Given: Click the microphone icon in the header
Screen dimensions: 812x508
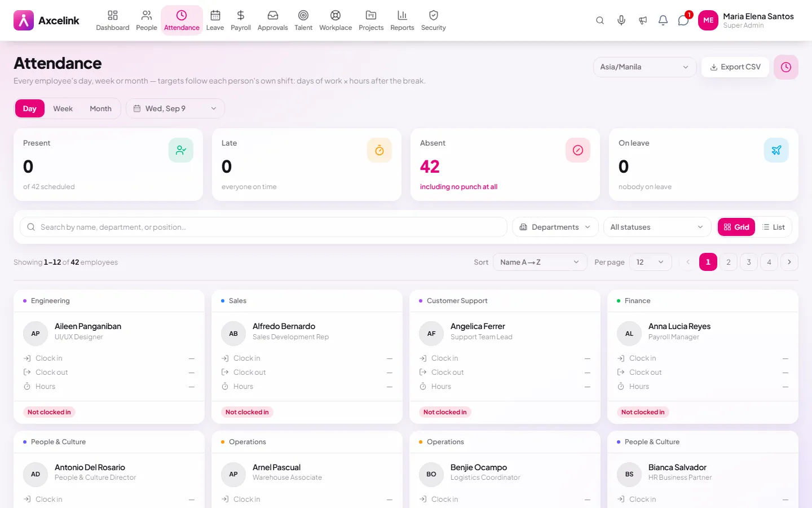Looking at the screenshot, I should tap(621, 20).
